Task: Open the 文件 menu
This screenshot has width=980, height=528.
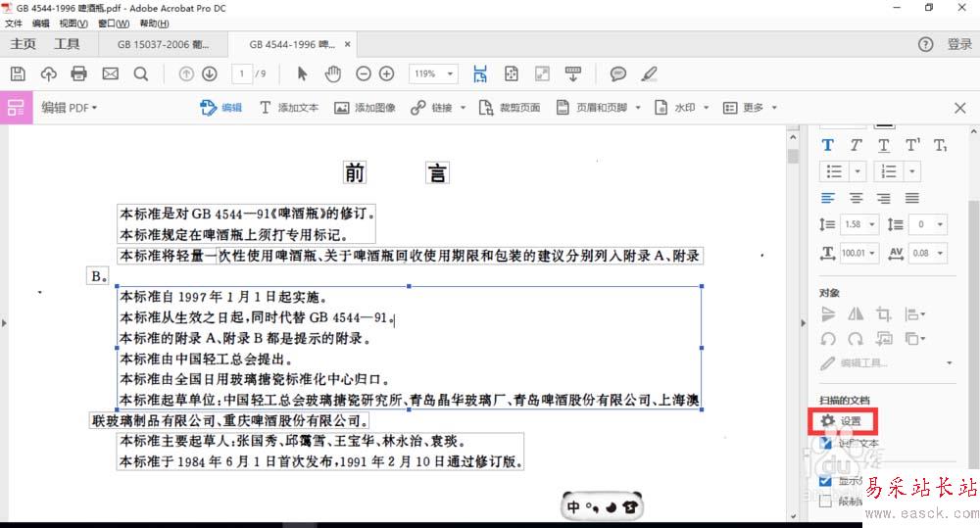Action: point(14,24)
